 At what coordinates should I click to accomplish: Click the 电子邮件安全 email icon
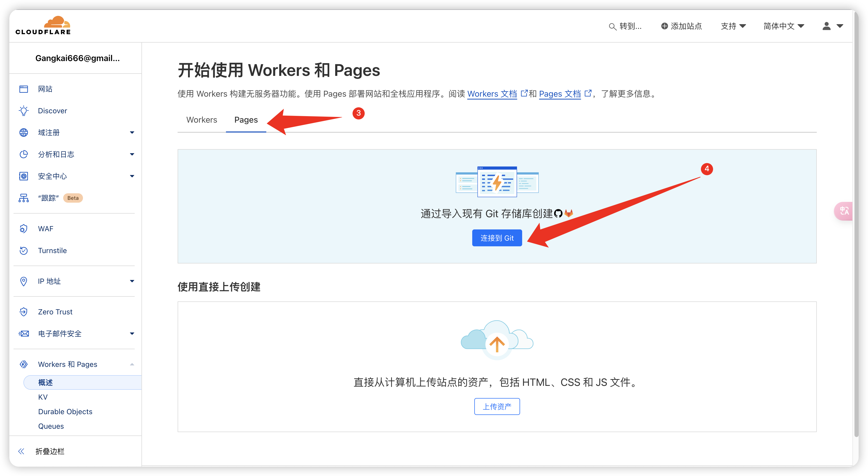[x=23, y=334]
